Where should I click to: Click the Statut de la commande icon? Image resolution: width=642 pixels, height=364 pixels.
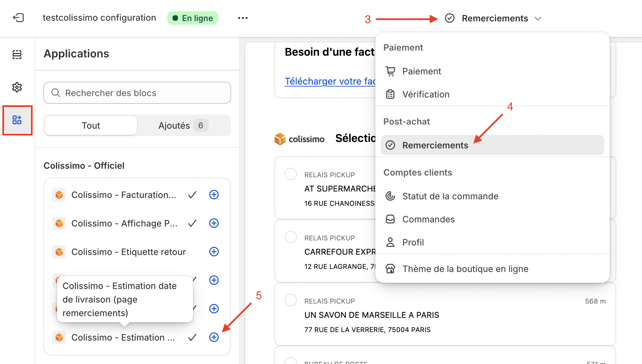tap(390, 196)
